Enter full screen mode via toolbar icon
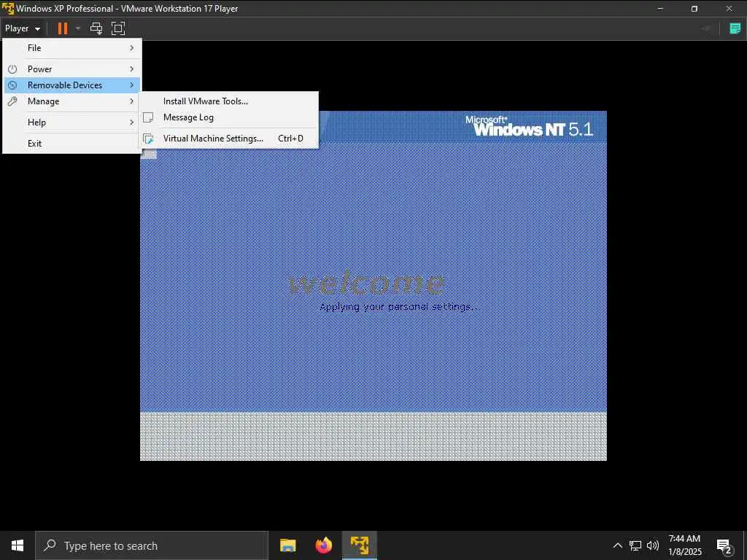This screenshot has width=747, height=560. [x=118, y=28]
